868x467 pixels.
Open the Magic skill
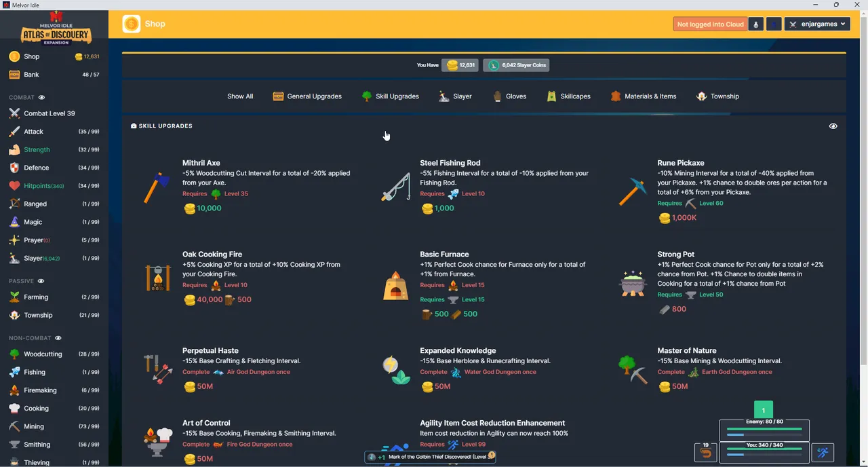coord(54,222)
